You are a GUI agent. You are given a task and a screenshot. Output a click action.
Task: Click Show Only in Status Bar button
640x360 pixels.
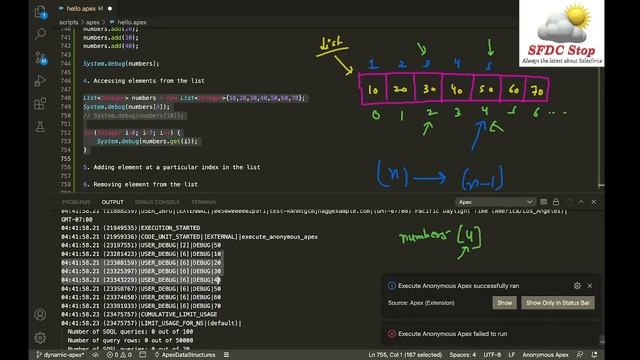(x=558, y=303)
